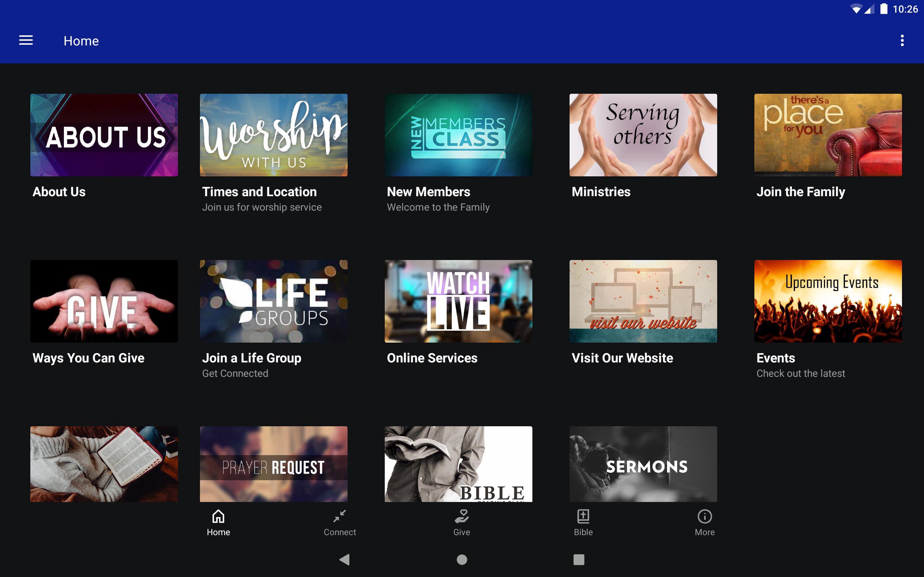
Task: Open Worship With Us thumbnail
Action: click(x=273, y=135)
